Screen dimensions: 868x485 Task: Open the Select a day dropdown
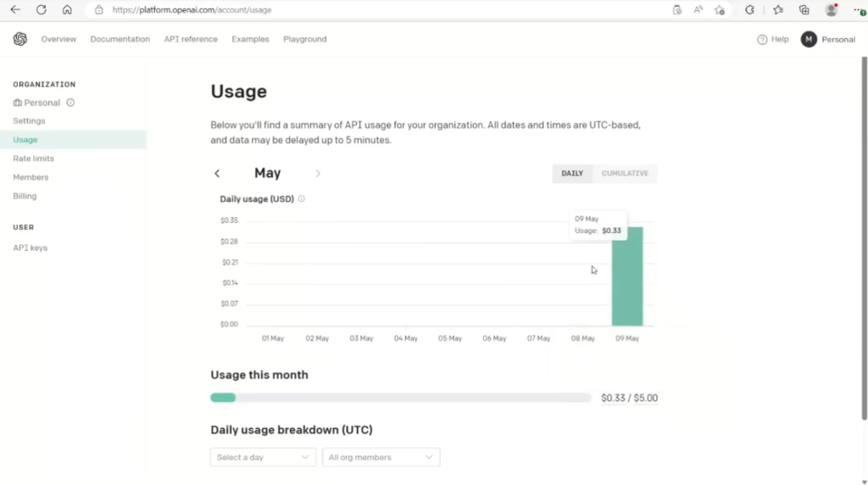point(263,458)
